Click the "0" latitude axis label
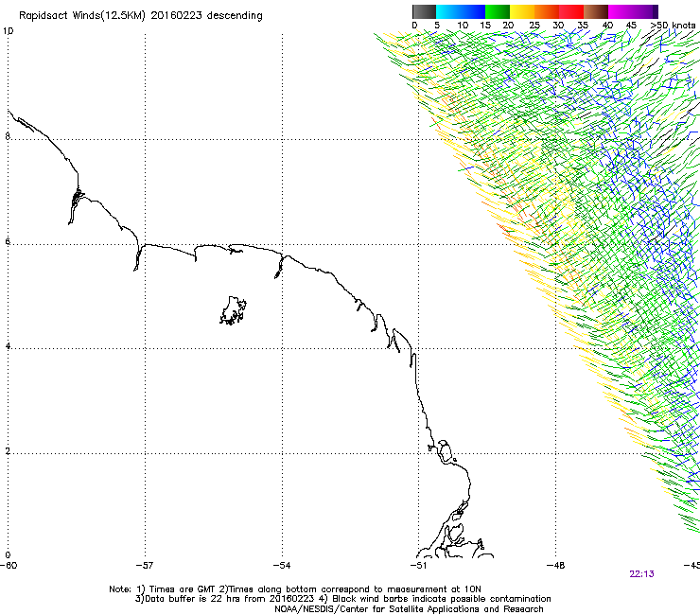 coord(8,555)
